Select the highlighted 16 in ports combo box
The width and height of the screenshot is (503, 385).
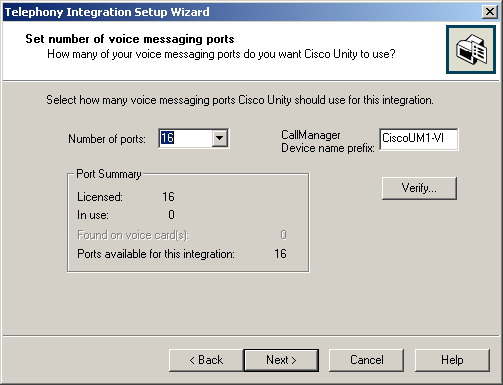click(167, 138)
